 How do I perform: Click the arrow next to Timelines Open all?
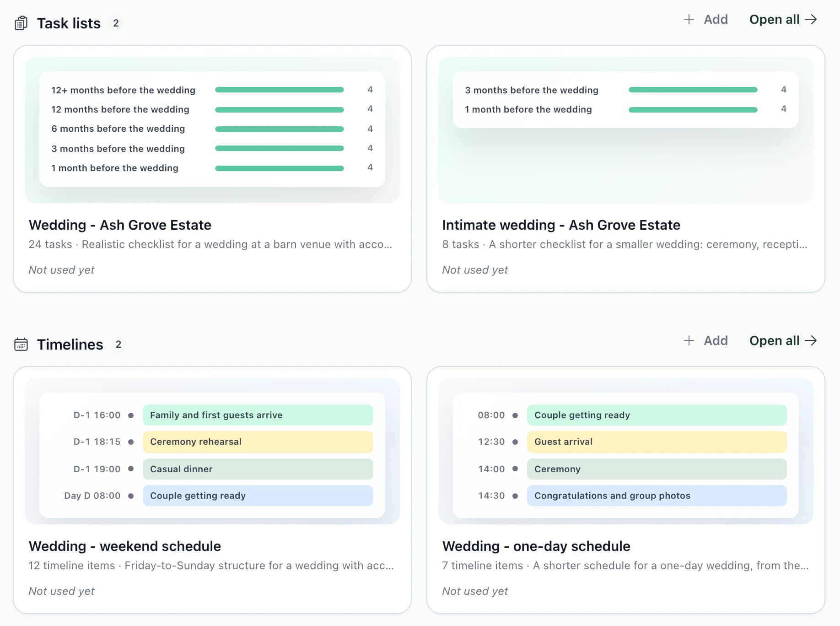pos(811,340)
